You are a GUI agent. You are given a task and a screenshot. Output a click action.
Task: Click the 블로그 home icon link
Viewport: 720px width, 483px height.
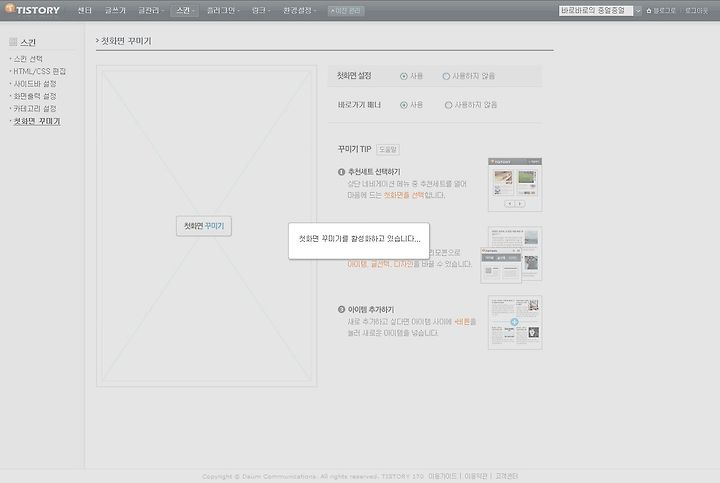coord(661,11)
